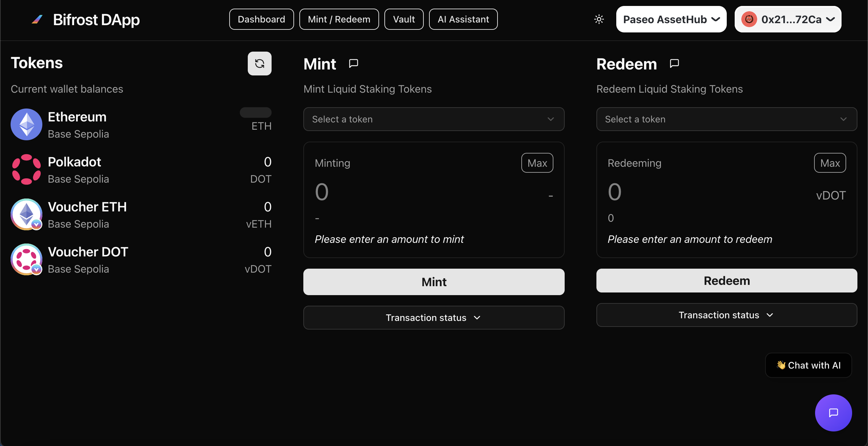This screenshot has height=446, width=868.
Task: Click 'Please enter an amount to redeem'
Action: (x=690, y=239)
